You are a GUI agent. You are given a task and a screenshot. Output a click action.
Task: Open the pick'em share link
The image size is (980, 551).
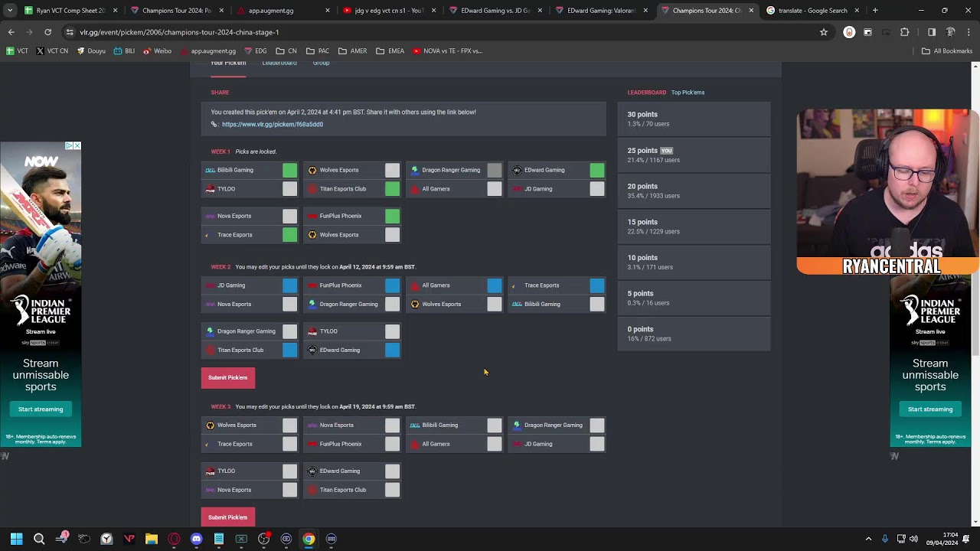273,124
